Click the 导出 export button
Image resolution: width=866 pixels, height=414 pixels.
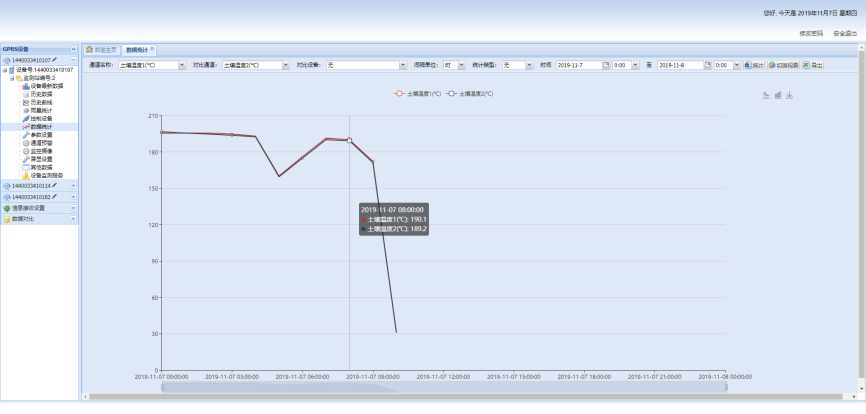click(812, 65)
